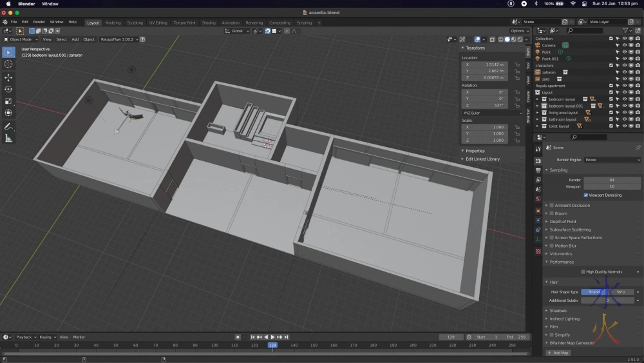Lock the Location X value
The image size is (644, 363).
(x=517, y=64)
